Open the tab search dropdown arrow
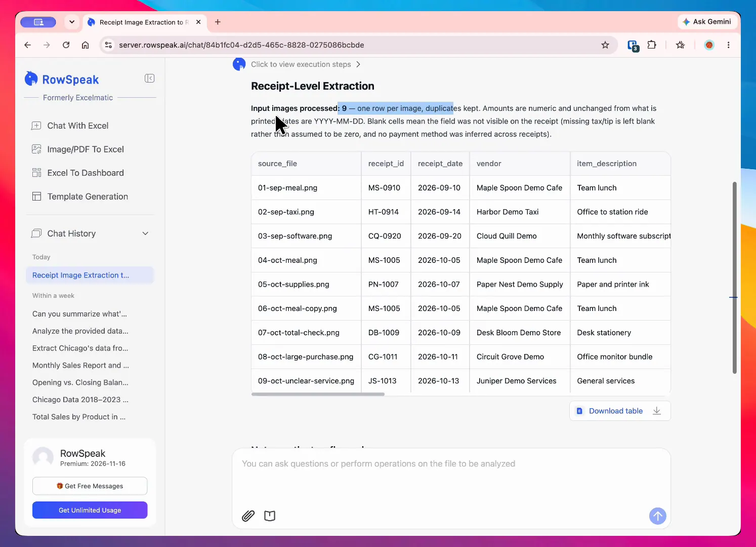Viewport: 756px width, 547px height. [x=72, y=22]
